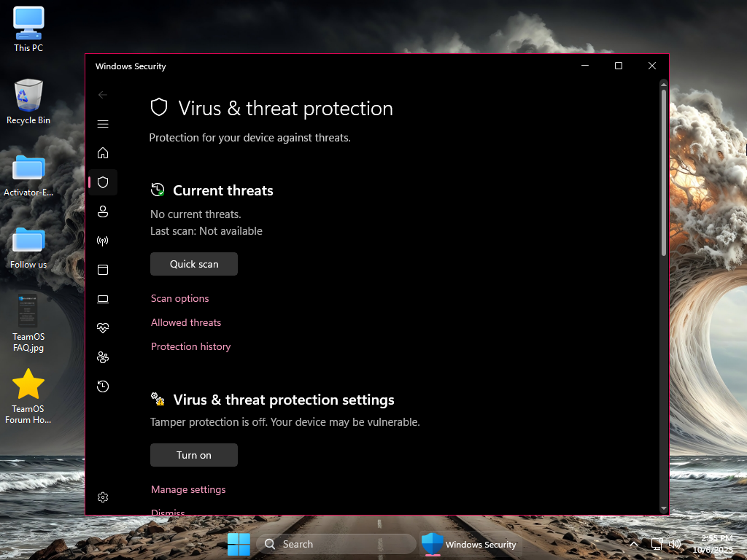This screenshot has height=560, width=747.
Task: Click the vertical scrollbar thumb
Action: [664, 172]
